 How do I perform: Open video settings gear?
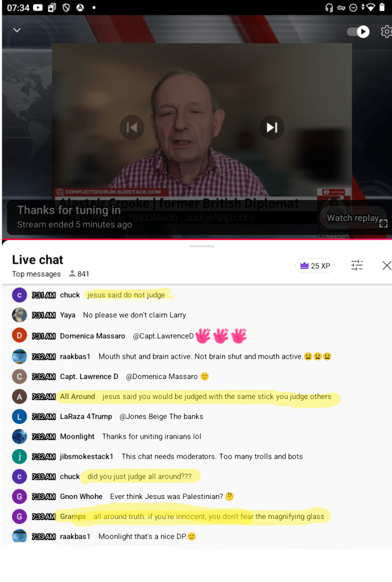pyautogui.click(x=386, y=32)
